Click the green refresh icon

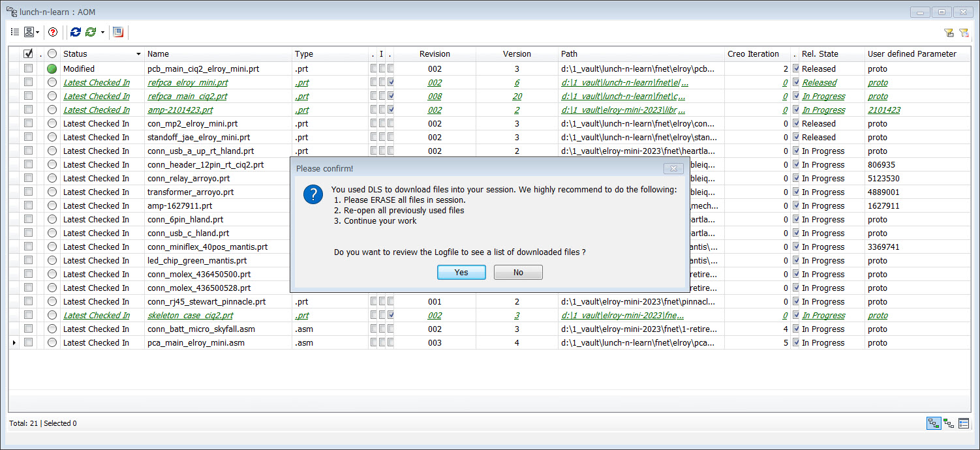click(x=90, y=32)
